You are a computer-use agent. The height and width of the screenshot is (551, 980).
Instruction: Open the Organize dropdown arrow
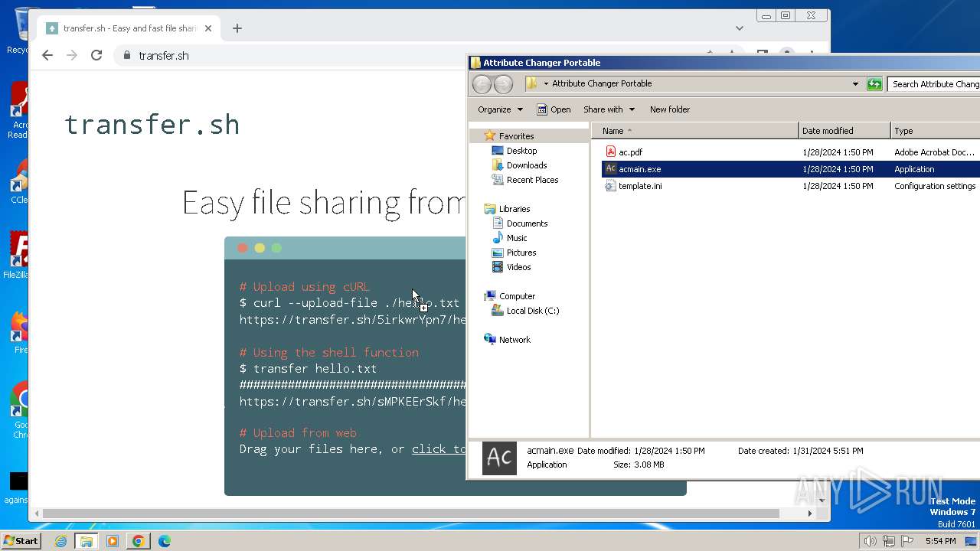(520, 109)
